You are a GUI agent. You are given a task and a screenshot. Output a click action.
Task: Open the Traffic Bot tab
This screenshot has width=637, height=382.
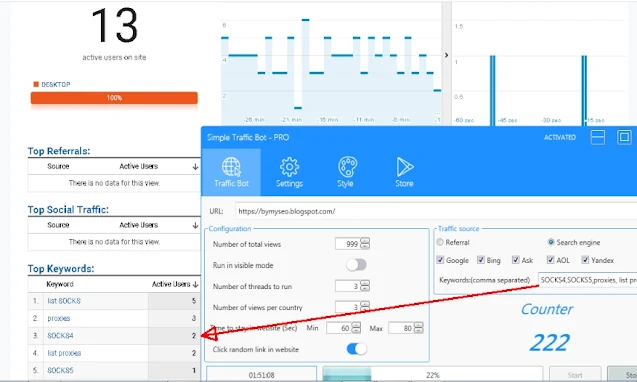click(x=231, y=172)
